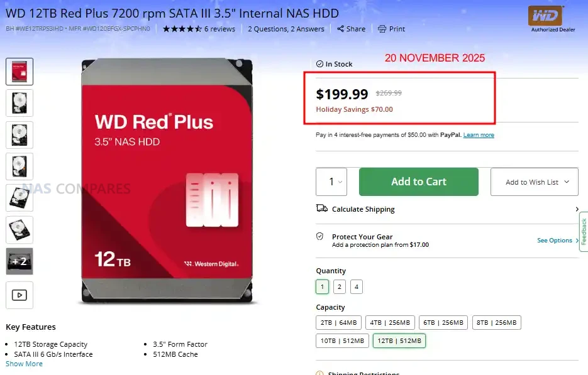Choose the 8TB | 256MB capacity
Screen dimensions: 588x375
[496, 323]
